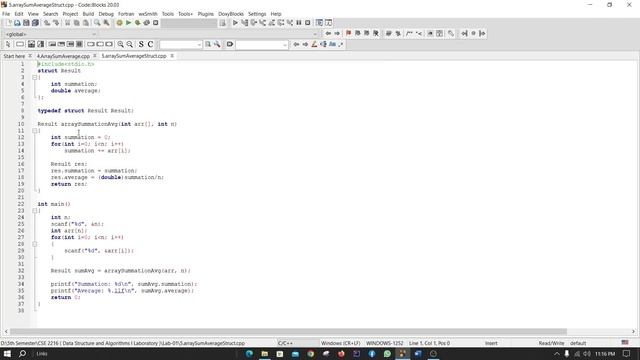
Task: Paste from clipboard icon
Action: 85,23
